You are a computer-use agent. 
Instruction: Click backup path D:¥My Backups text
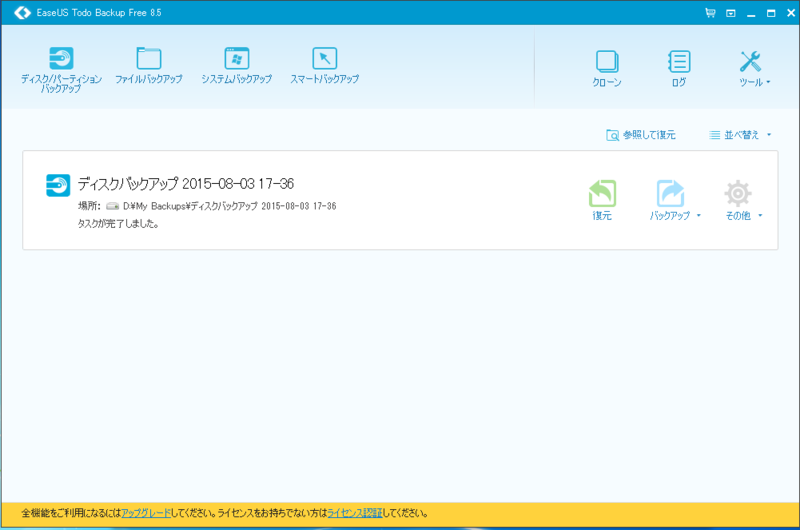pyautogui.click(x=230, y=206)
